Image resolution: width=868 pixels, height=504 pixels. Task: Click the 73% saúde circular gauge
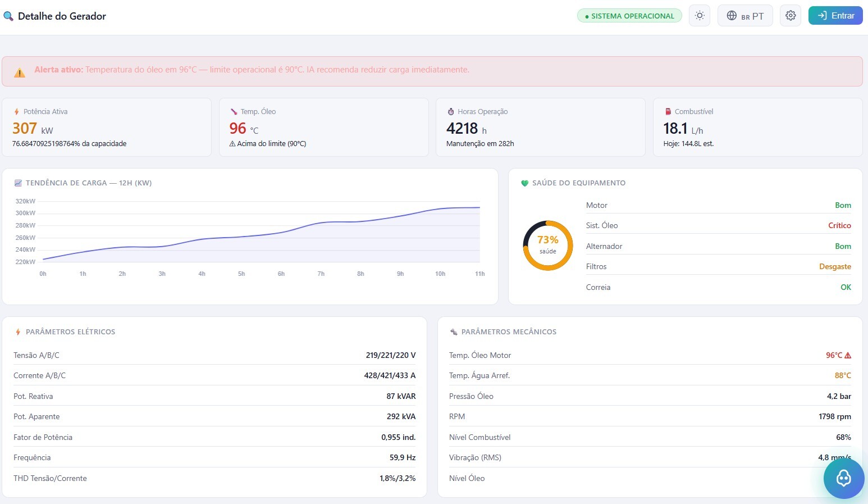pyautogui.click(x=548, y=246)
